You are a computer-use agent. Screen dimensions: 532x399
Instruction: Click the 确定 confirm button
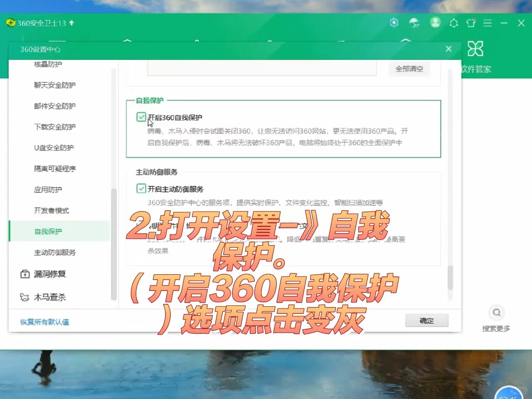pos(426,320)
